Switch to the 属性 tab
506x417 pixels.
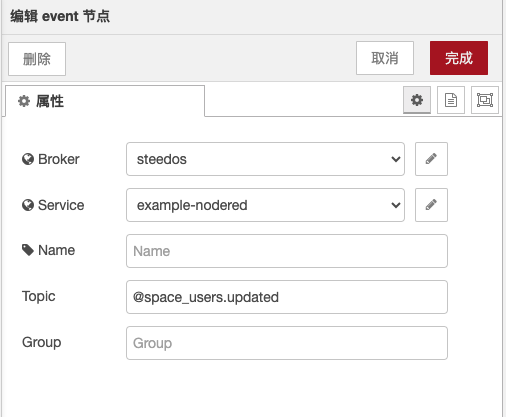pos(105,101)
